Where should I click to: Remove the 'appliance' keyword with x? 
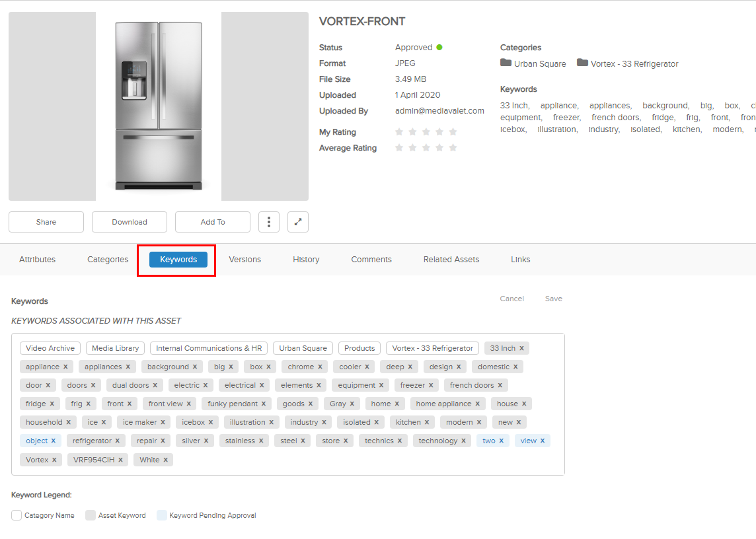pyautogui.click(x=65, y=367)
